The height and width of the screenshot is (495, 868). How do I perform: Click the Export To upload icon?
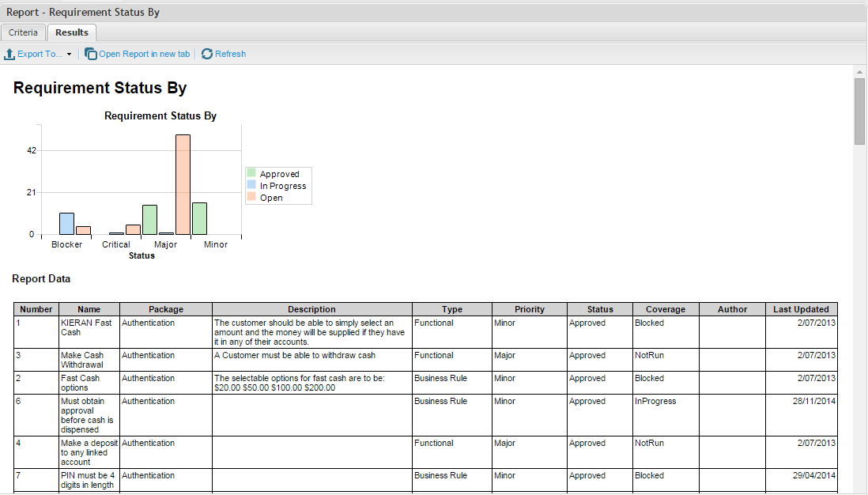point(9,54)
